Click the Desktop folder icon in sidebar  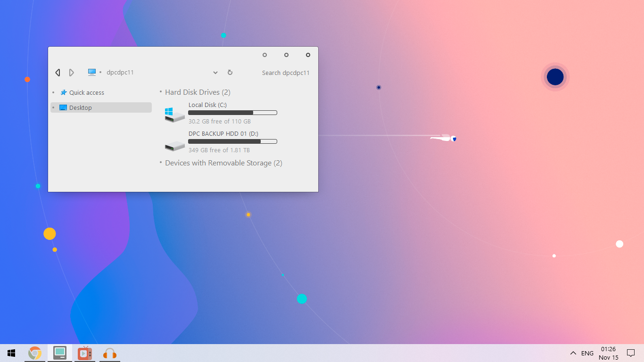(63, 107)
